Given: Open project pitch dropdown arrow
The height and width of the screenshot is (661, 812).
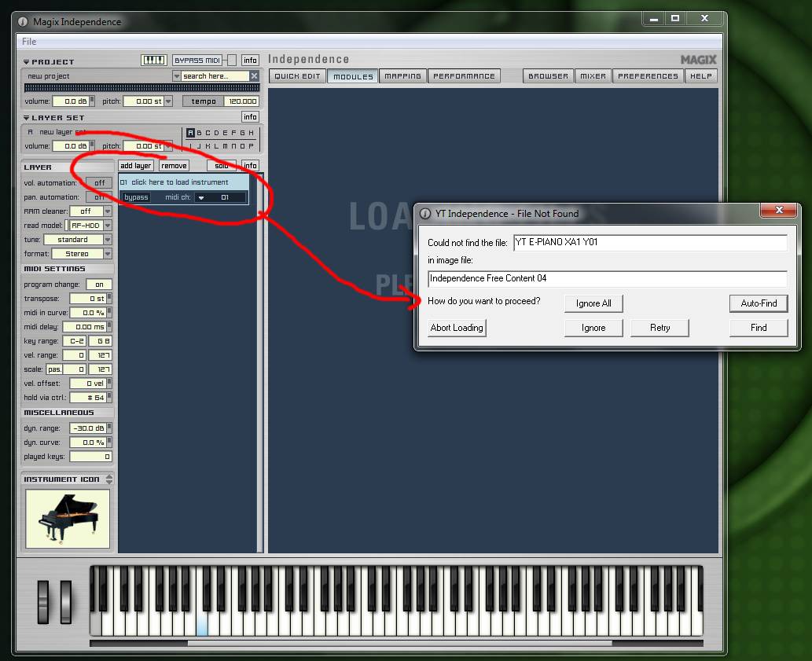Looking at the screenshot, I should [x=168, y=101].
